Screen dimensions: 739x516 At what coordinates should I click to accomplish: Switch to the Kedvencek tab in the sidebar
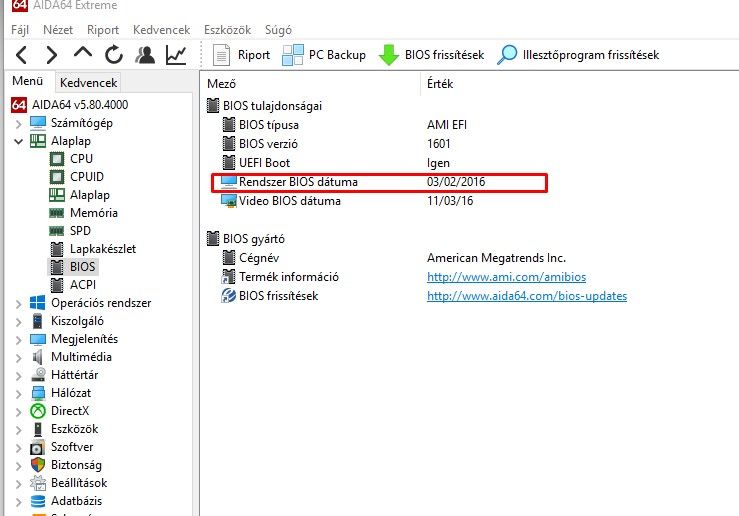pos(88,83)
